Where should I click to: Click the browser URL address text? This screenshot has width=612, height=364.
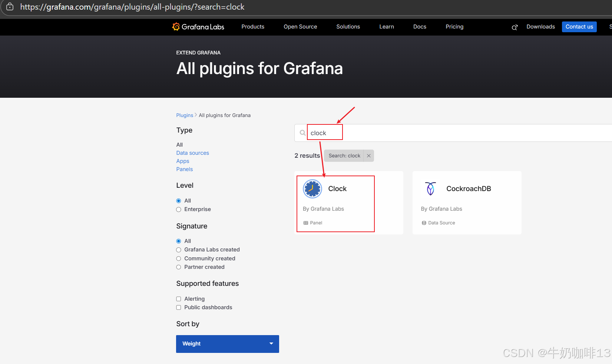[x=132, y=7]
